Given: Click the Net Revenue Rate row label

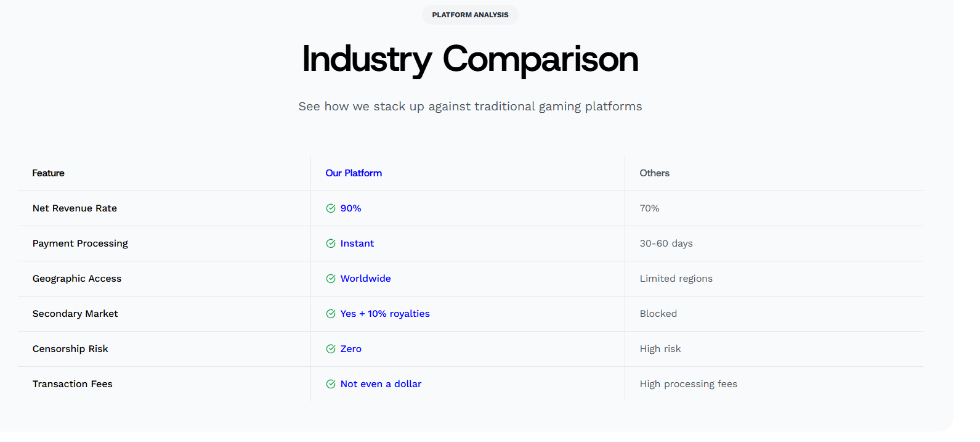Looking at the screenshot, I should coord(75,208).
